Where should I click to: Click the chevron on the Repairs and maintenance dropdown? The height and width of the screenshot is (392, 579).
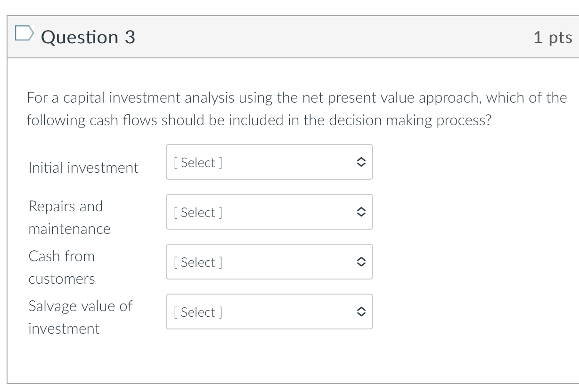pyautogui.click(x=361, y=212)
